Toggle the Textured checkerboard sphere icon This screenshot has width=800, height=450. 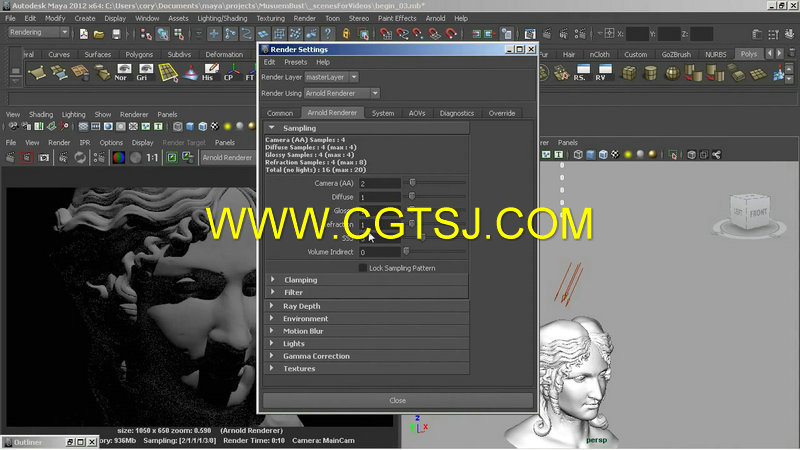[x=215, y=126]
